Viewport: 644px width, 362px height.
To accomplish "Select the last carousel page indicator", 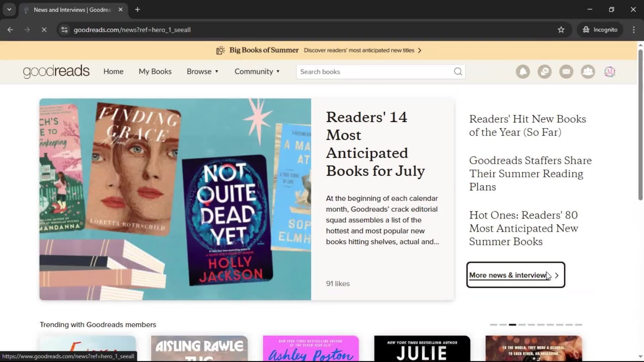I will 578,325.
